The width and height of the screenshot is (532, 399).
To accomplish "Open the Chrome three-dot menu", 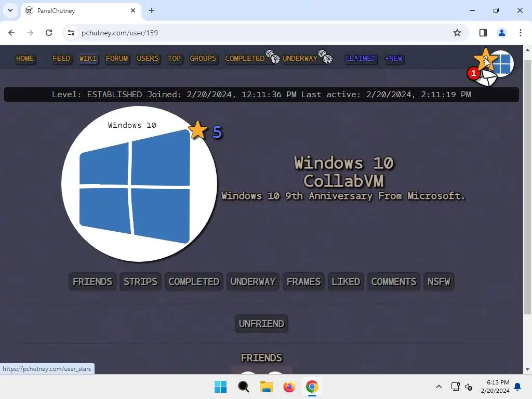I will (x=520, y=33).
